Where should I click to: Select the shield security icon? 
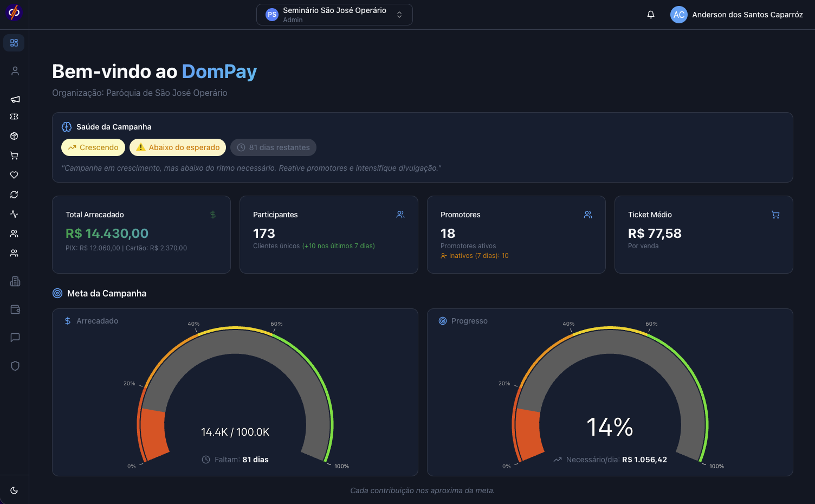tap(15, 366)
